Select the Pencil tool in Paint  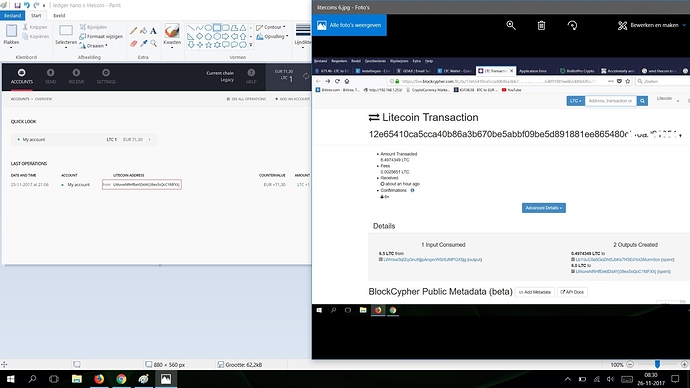(133, 31)
